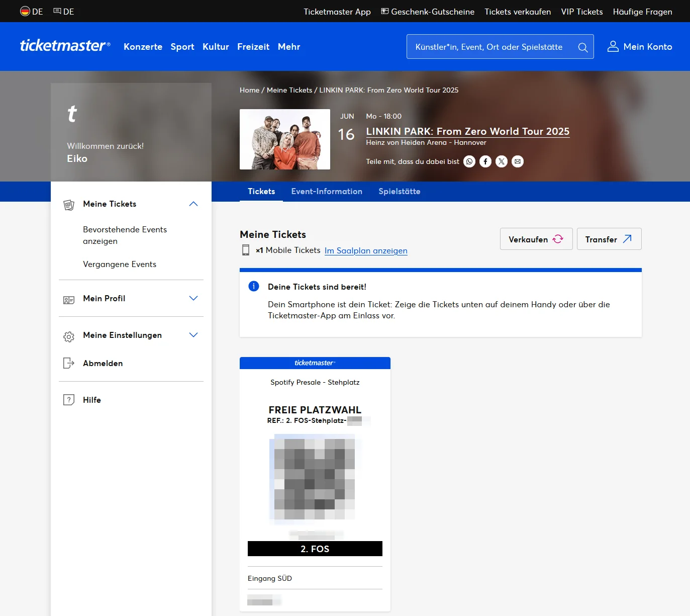Open the Konzerte menu
Image resolution: width=690 pixels, height=616 pixels.
pos(143,47)
